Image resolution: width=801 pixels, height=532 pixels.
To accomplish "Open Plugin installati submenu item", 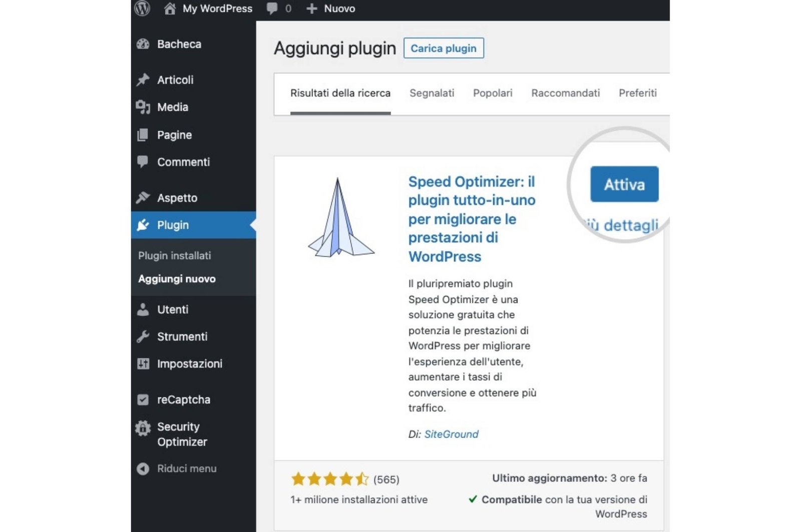I will [x=175, y=256].
